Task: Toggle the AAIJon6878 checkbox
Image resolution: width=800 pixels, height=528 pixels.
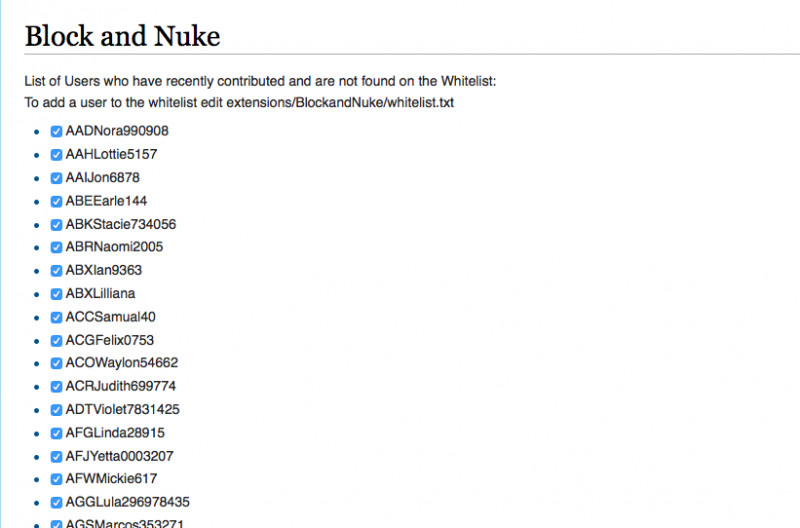Action: click(x=57, y=177)
